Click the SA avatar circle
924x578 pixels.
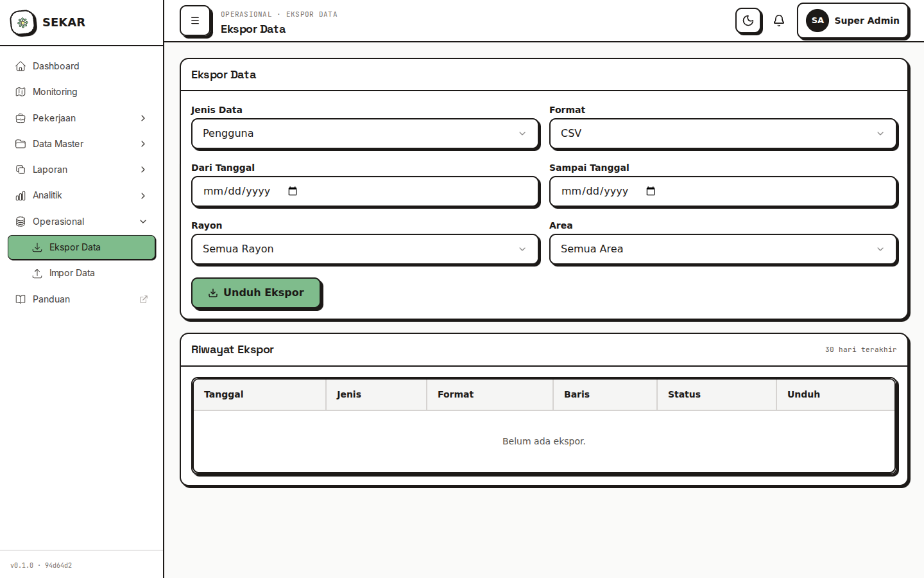817,21
